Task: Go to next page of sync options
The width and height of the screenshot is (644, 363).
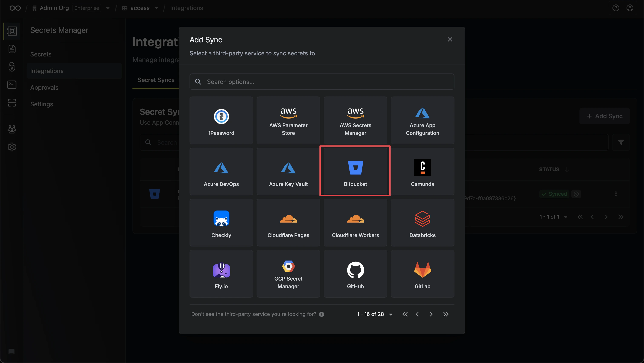Action: (431, 314)
